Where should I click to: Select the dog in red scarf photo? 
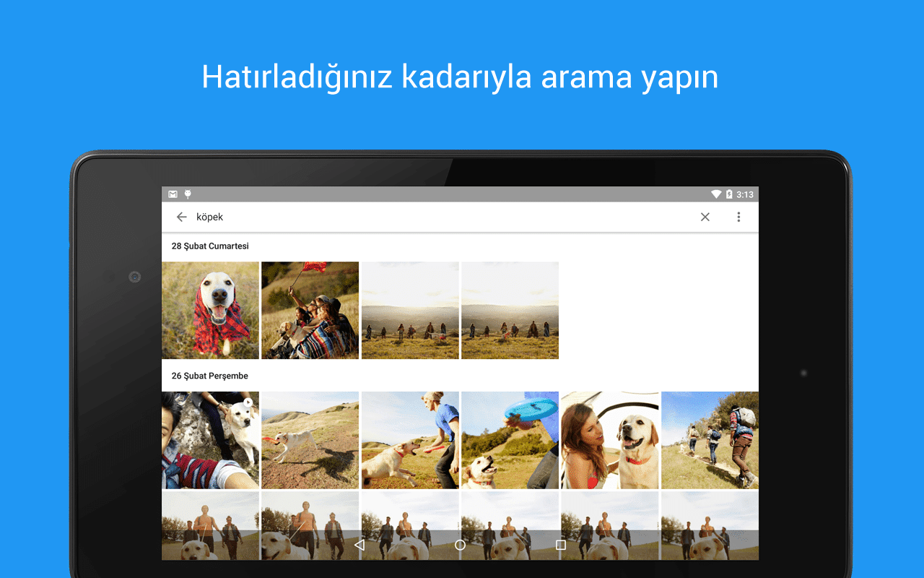pos(210,310)
